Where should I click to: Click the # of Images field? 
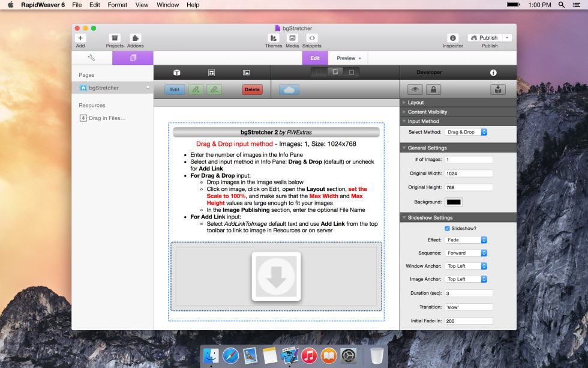point(469,160)
